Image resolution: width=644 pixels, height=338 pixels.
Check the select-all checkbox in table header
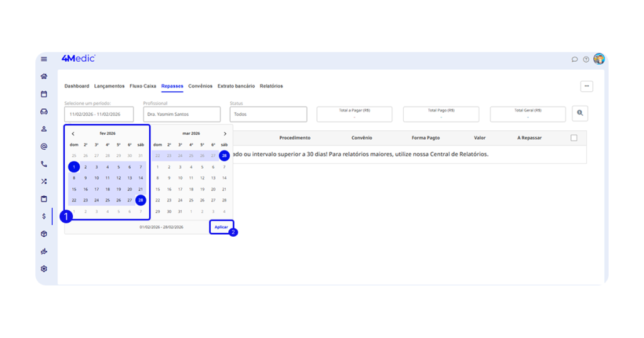(574, 138)
